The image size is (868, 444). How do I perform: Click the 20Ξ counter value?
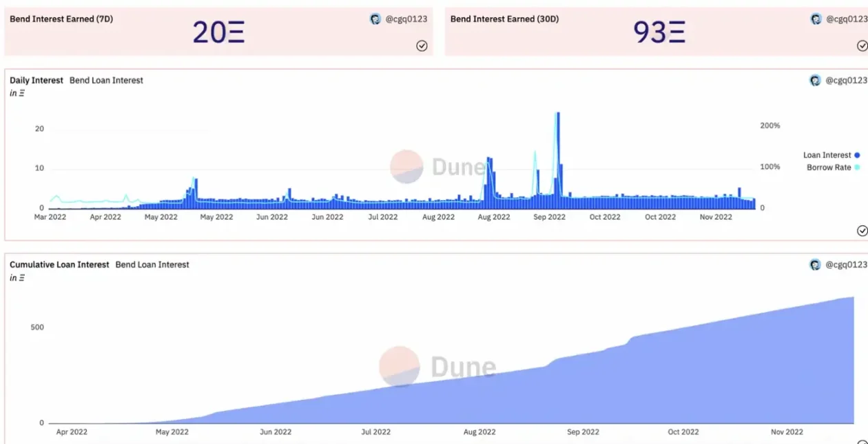[218, 32]
